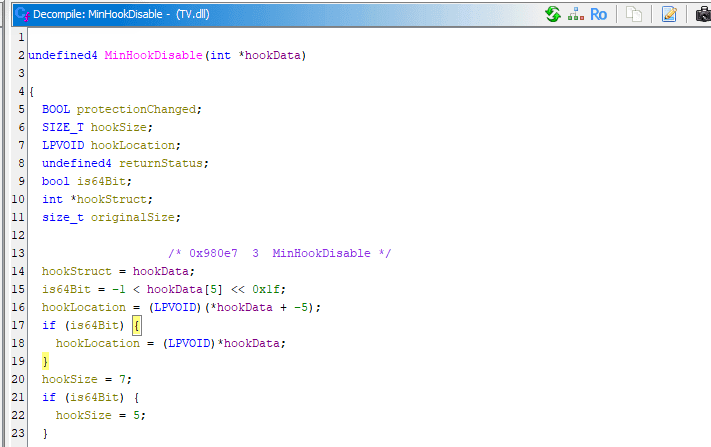
Task: Open the AST control flow graph icon
Action: (x=576, y=14)
